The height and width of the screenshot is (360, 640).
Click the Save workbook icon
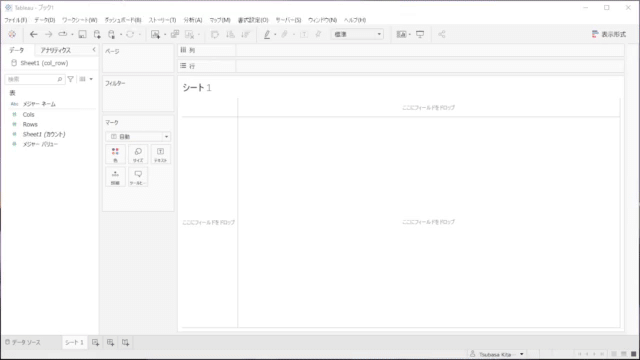82,34
